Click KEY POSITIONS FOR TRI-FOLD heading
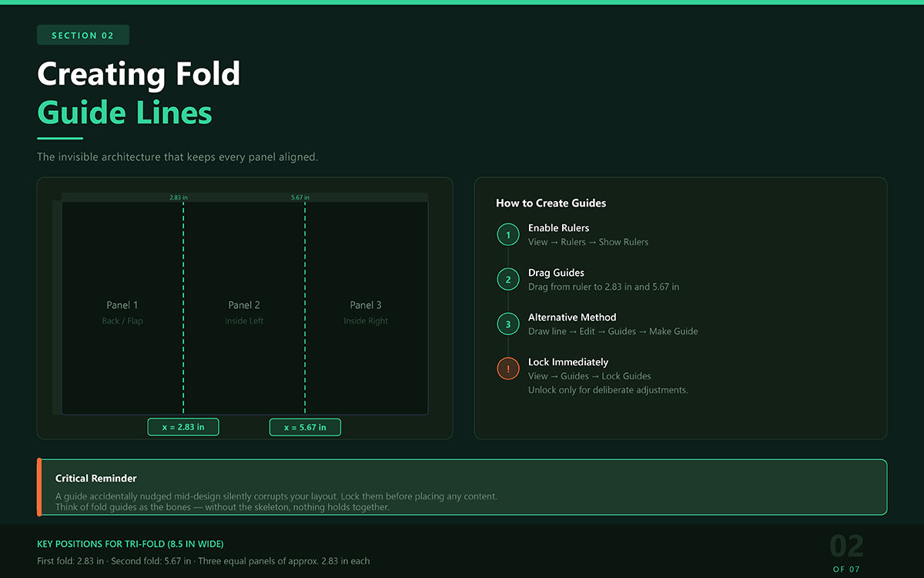Image resolution: width=924 pixels, height=578 pixels. (130, 544)
